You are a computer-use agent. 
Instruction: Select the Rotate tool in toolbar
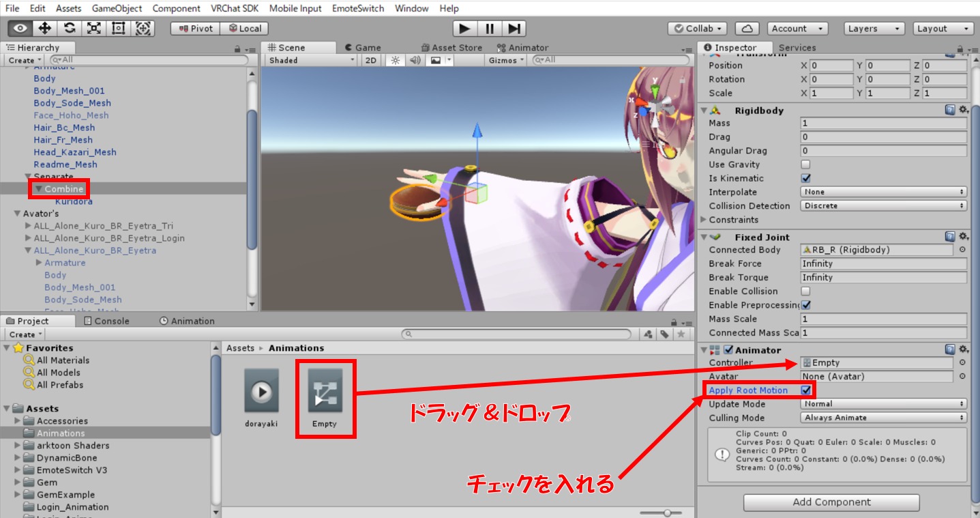pos(70,28)
